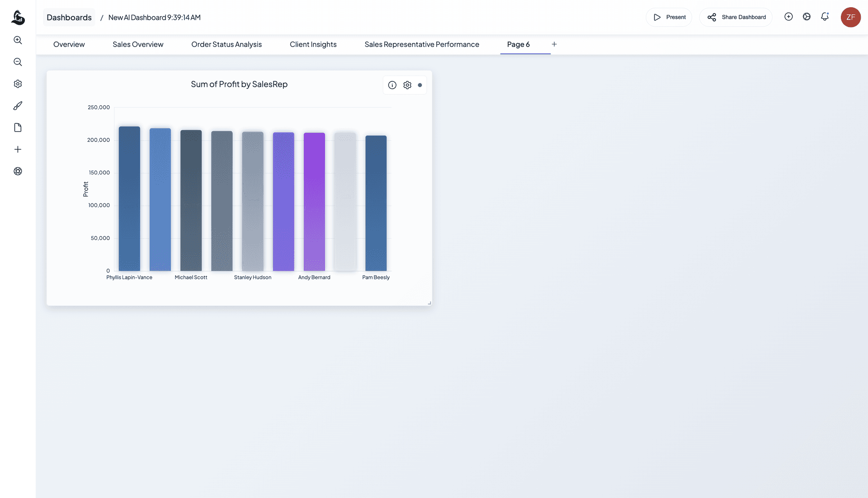Click the Sum of Profit by SalesRep title
868x498 pixels.
pyautogui.click(x=239, y=84)
